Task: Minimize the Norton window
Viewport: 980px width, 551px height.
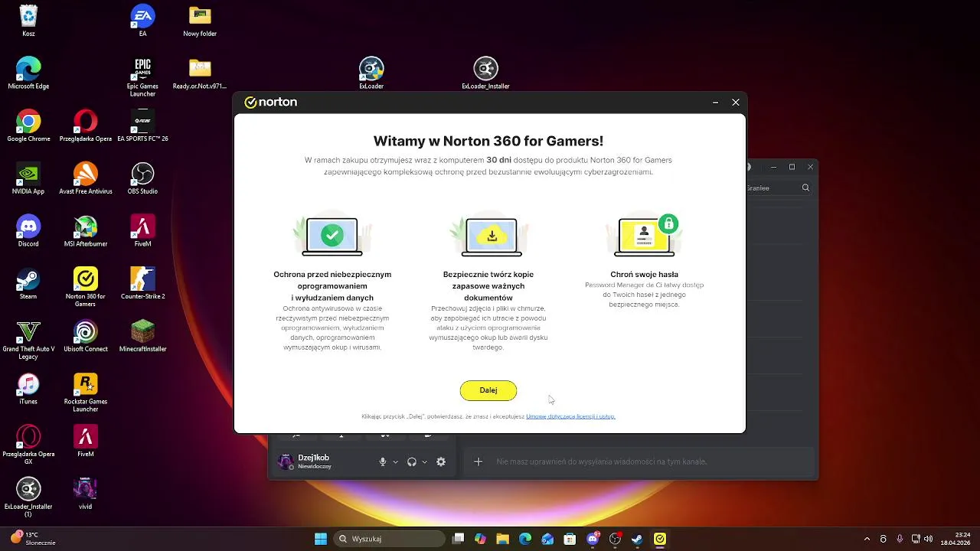Action: click(715, 103)
